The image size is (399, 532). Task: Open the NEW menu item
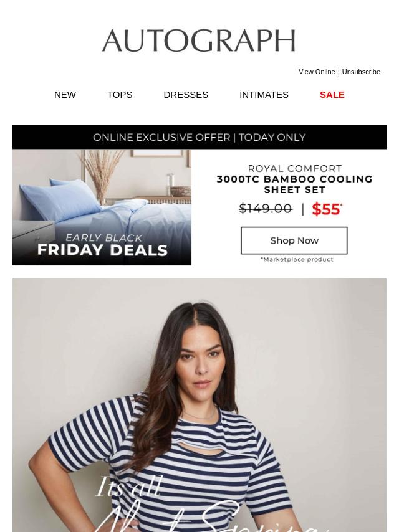point(65,95)
